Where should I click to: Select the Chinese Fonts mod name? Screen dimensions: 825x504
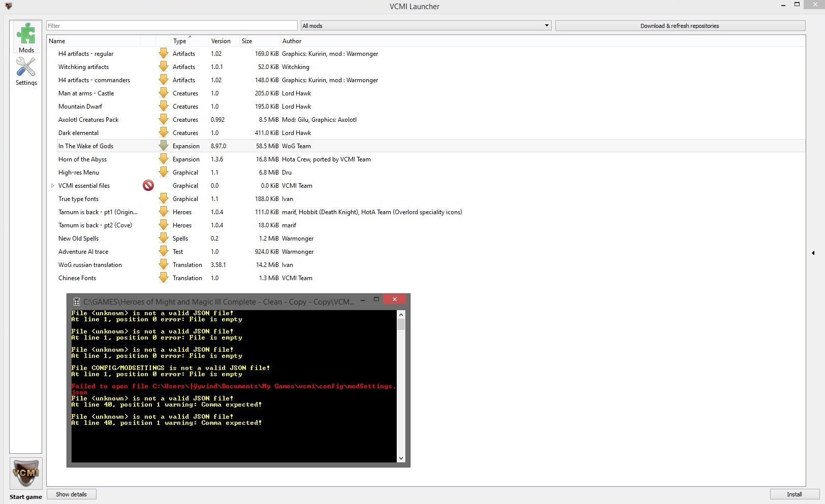click(77, 278)
